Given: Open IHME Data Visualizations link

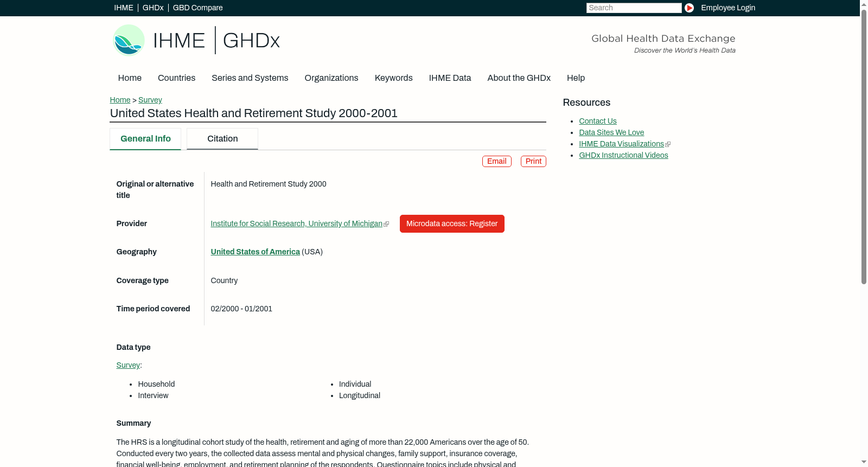Looking at the screenshot, I should 622,144.
